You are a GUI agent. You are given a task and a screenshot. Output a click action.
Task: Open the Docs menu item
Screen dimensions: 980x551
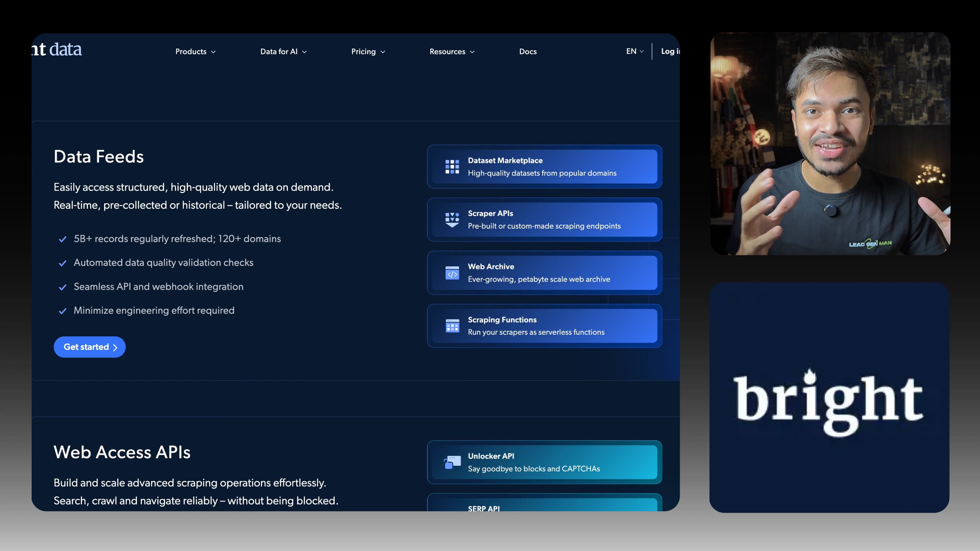(528, 51)
